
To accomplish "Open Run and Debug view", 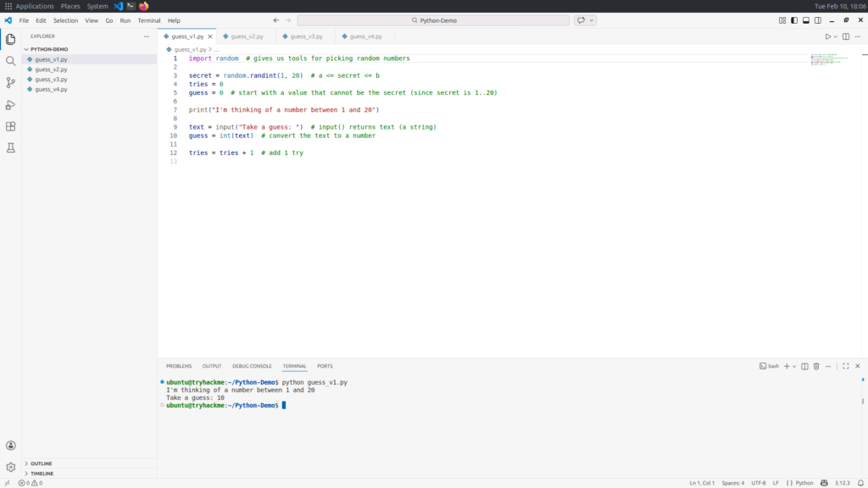I will click(x=11, y=105).
